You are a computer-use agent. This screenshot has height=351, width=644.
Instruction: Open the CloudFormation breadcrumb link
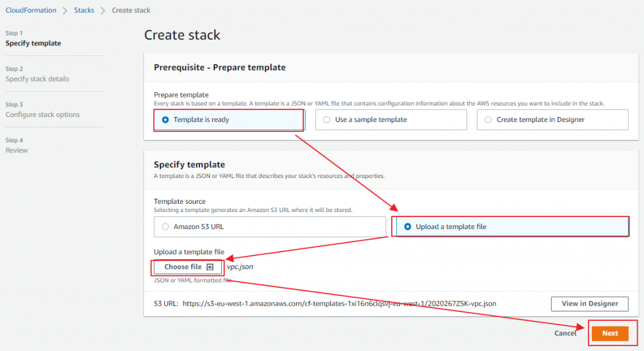(x=30, y=11)
